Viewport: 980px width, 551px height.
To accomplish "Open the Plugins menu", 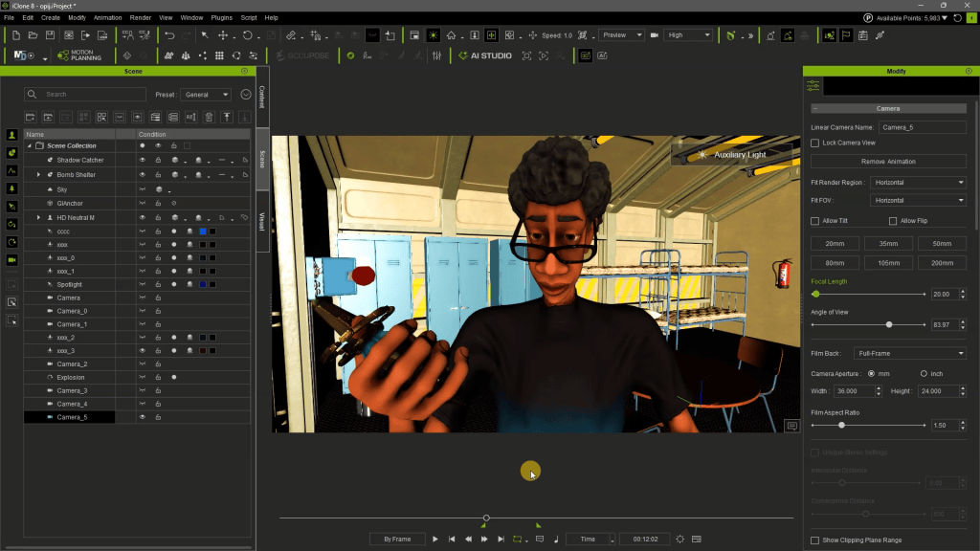I will [221, 18].
